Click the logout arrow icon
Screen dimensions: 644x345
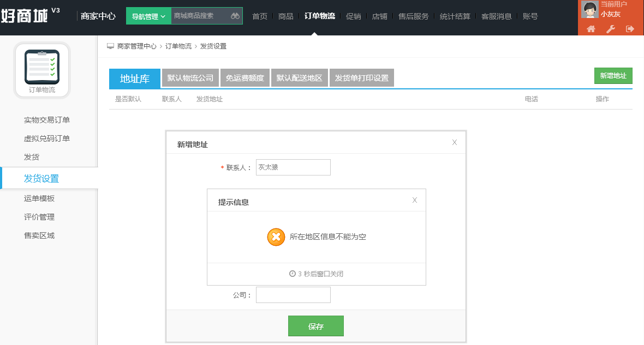pos(630,29)
